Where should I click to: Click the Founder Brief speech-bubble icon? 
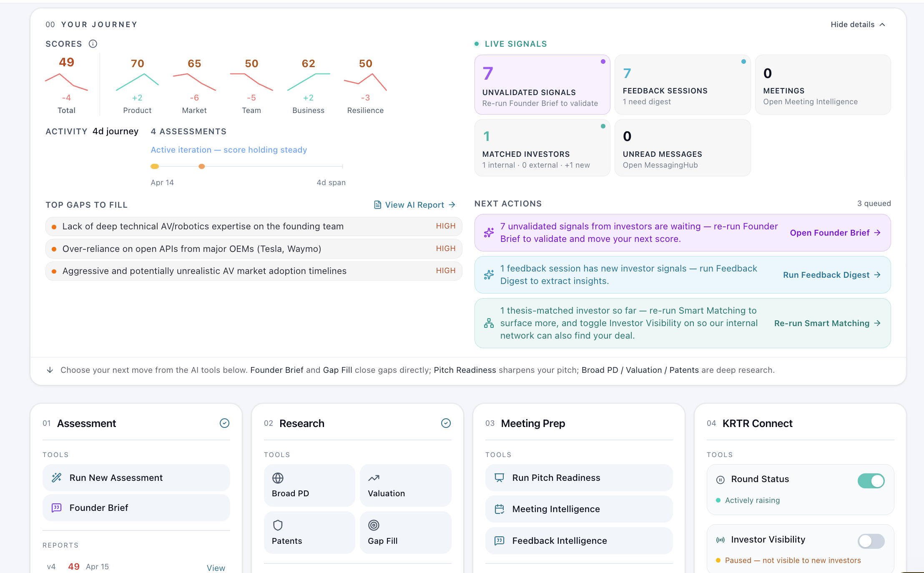click(x=56, y=508)
